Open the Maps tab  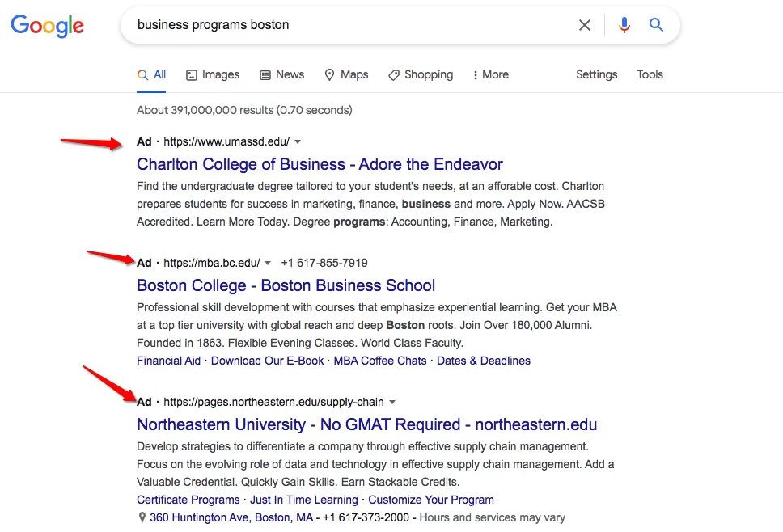[x=346, y=75]
